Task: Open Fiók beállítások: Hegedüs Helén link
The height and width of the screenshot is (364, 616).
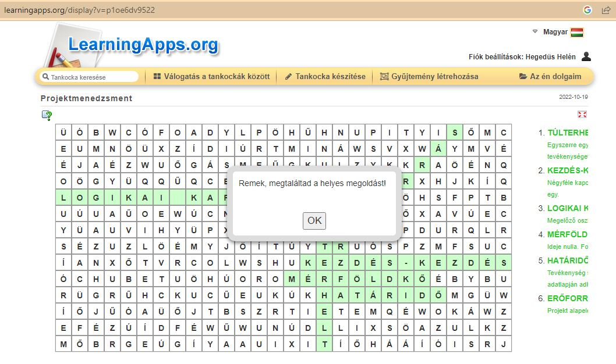Action: click(x=522, y=57)
